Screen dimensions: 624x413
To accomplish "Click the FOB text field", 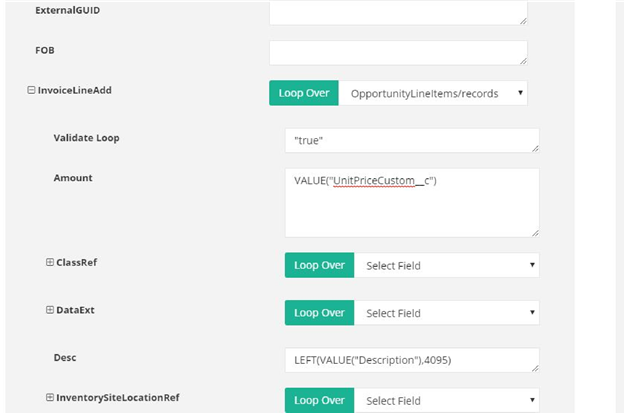I will pyautogui.click(x=398, y=52).
